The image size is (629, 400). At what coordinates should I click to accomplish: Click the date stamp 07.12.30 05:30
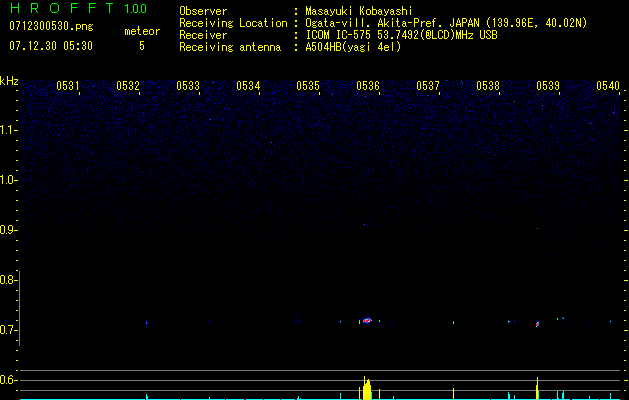[x=51, y=46]
